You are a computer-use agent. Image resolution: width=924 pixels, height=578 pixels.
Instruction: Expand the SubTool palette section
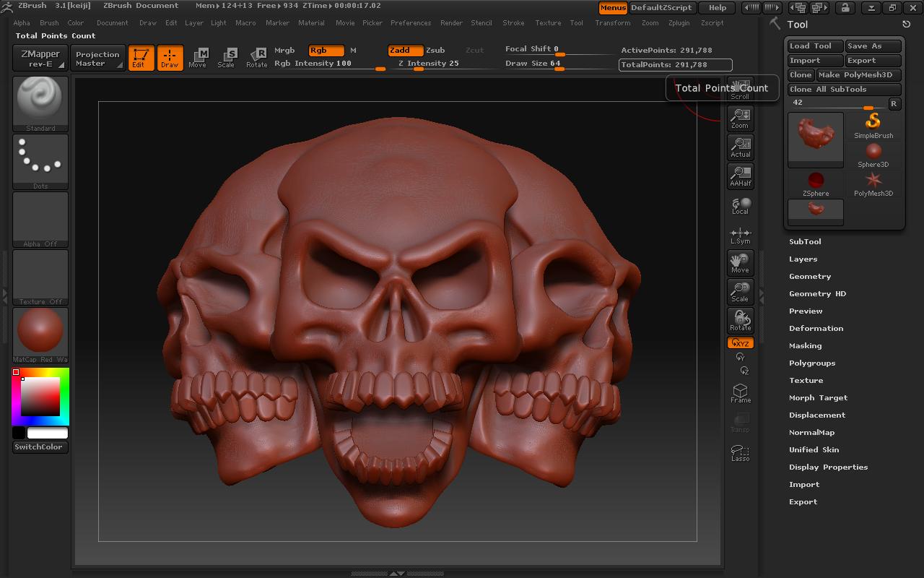point(805,242)
